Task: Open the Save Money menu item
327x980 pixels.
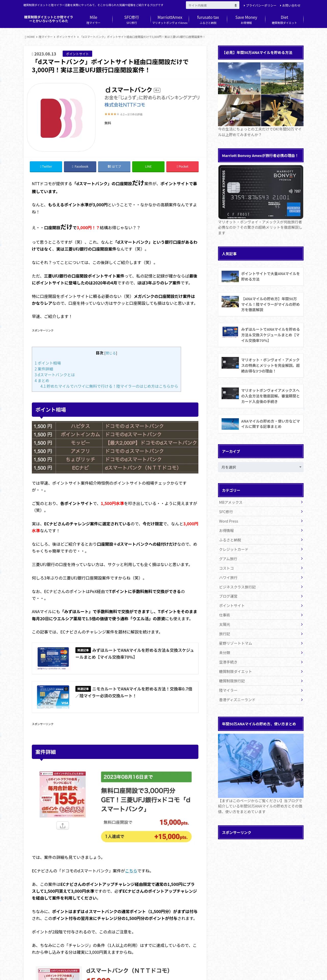Action: [246, 20]
